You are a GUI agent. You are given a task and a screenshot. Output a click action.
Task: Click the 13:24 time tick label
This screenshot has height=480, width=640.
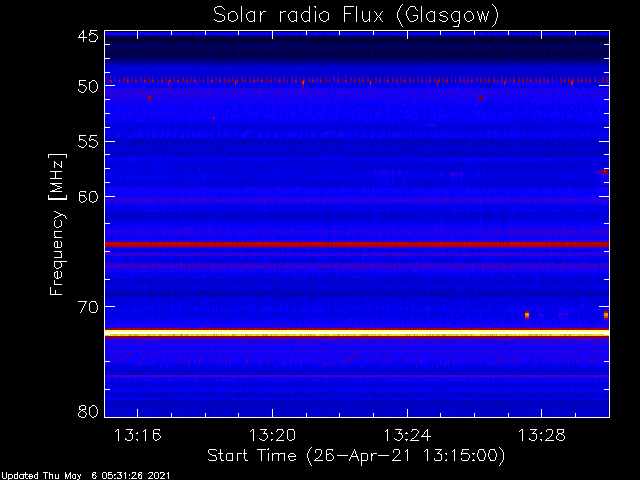coord(407,436)
